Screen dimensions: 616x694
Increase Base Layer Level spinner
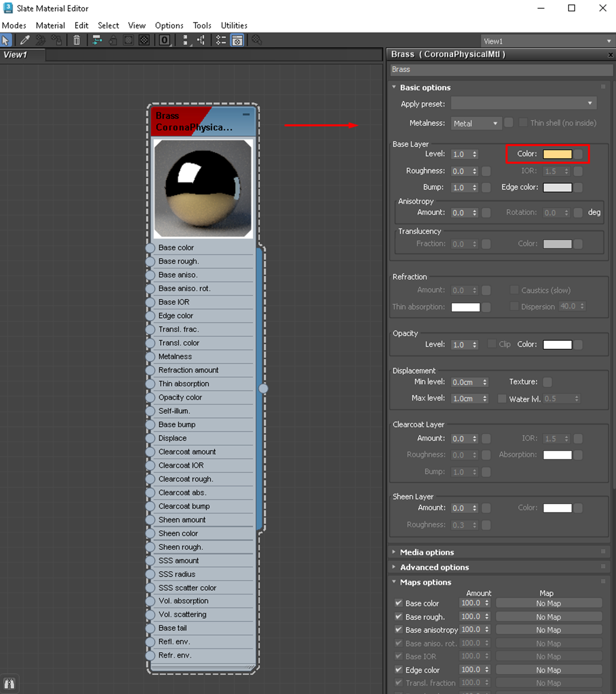tap(474, 152)
